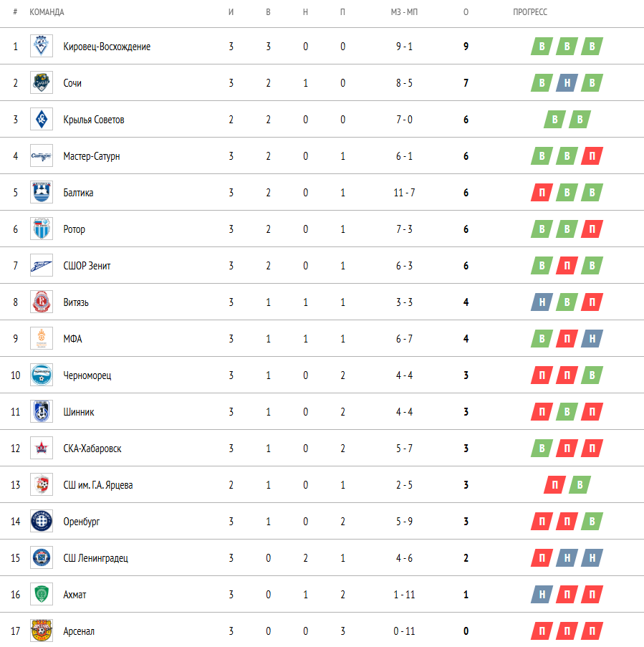Open the Мастер-Сатурн team page
This screenshot has width=644, height=647.
point(91,156)
